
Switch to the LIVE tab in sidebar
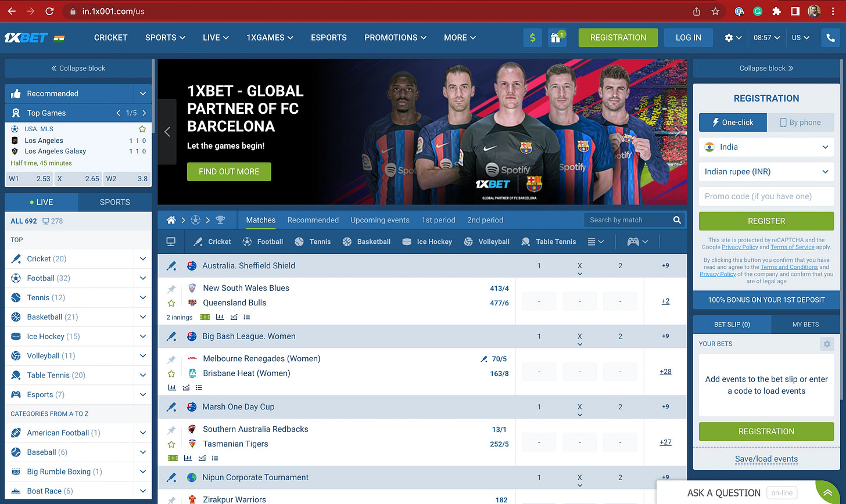(x=41, y=202)
